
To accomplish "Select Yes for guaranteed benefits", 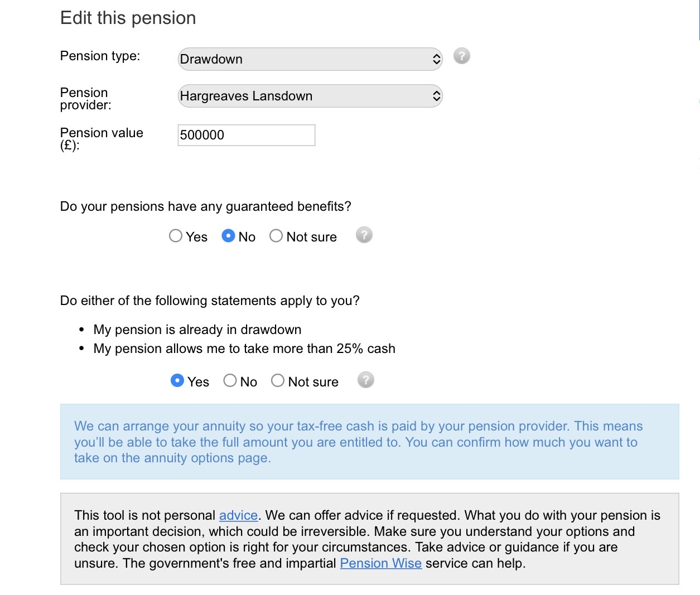I will point(176,236).
